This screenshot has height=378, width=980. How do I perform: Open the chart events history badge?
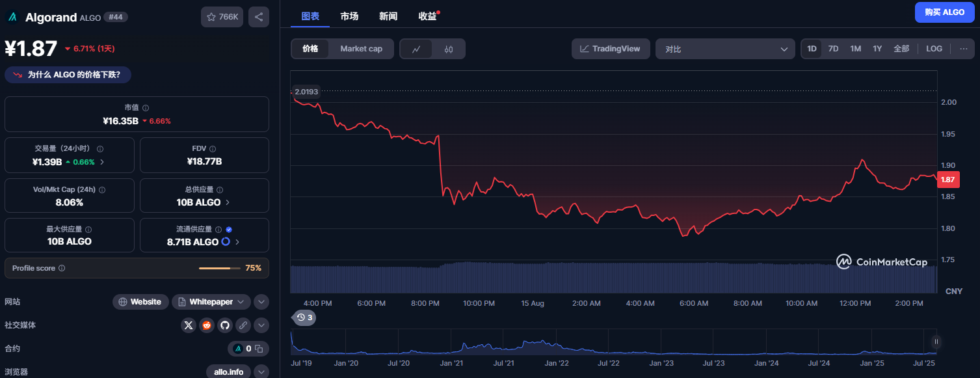point(304,317)
